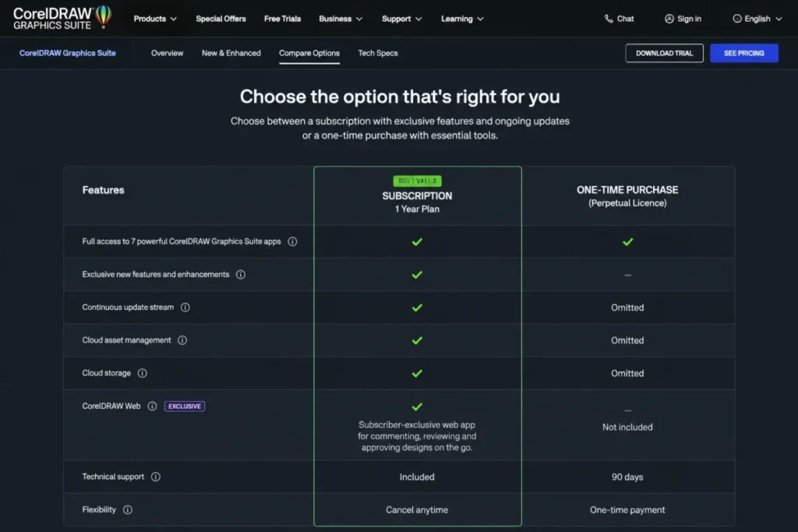This screenshot has width=798, height=532.
Task: Show info icon beside CorelDRAW Web
Action: tap(152, 406)
